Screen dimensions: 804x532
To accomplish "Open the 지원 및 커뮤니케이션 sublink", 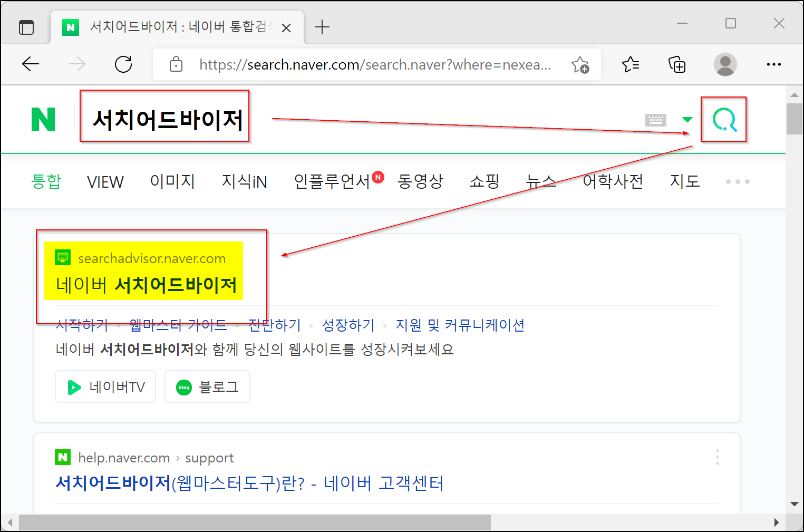I will tap(460, 325).
